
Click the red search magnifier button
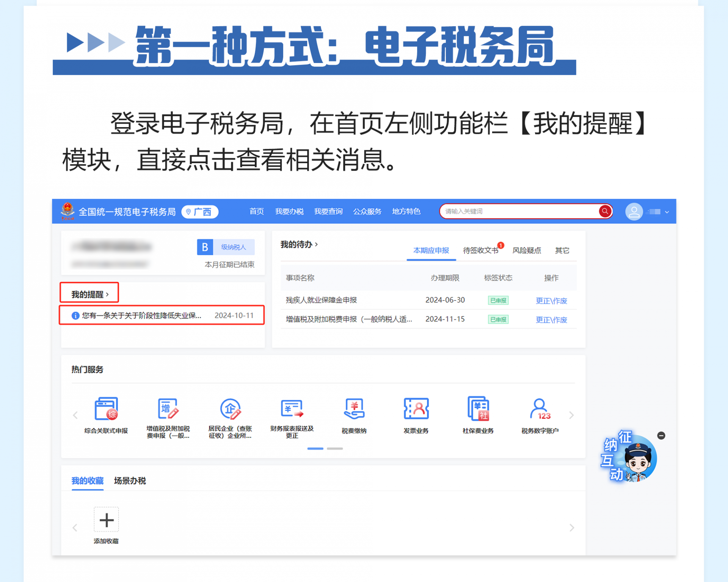605,211
